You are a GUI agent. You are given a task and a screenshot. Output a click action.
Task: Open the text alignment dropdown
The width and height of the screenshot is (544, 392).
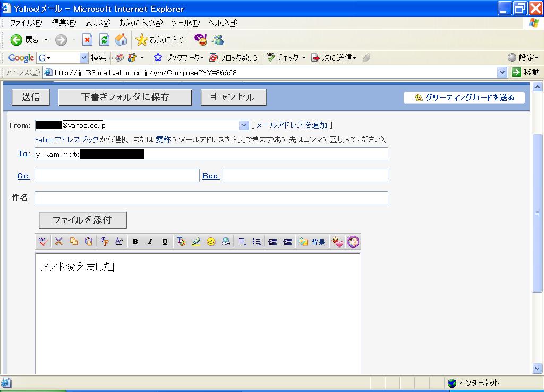242,242
